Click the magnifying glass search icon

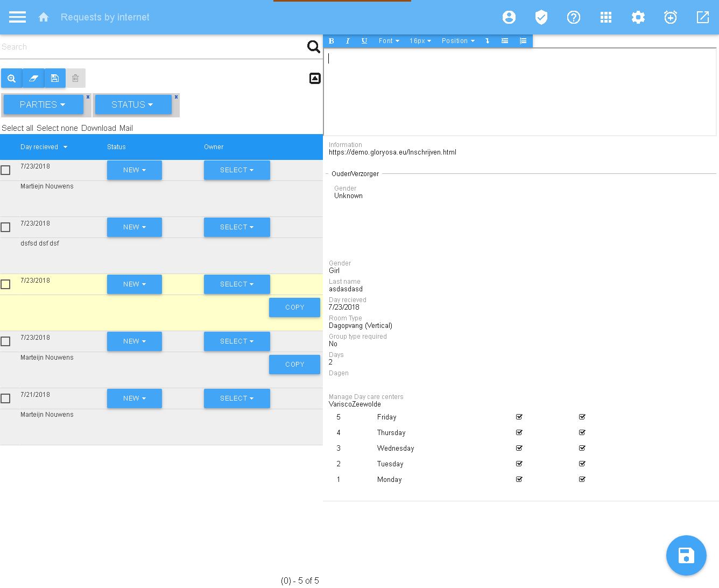(313, 47)
